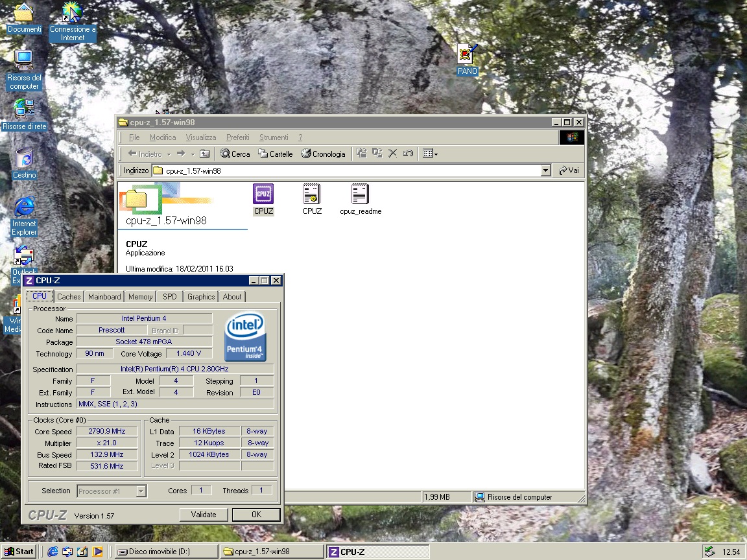Open the Views dropdown in Explorer toolbar
747x560 pixels.
[x=430, y=154]
